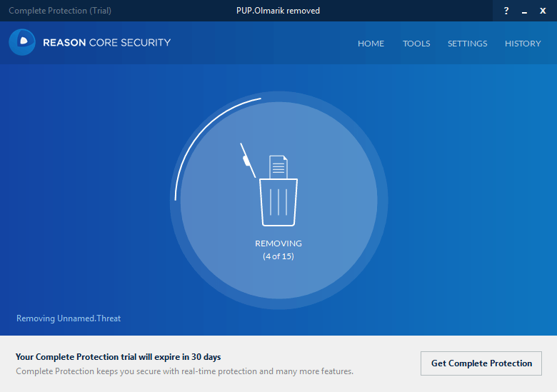Click the real-time protection description text
The image size is (557, 392).
[185, 371]
